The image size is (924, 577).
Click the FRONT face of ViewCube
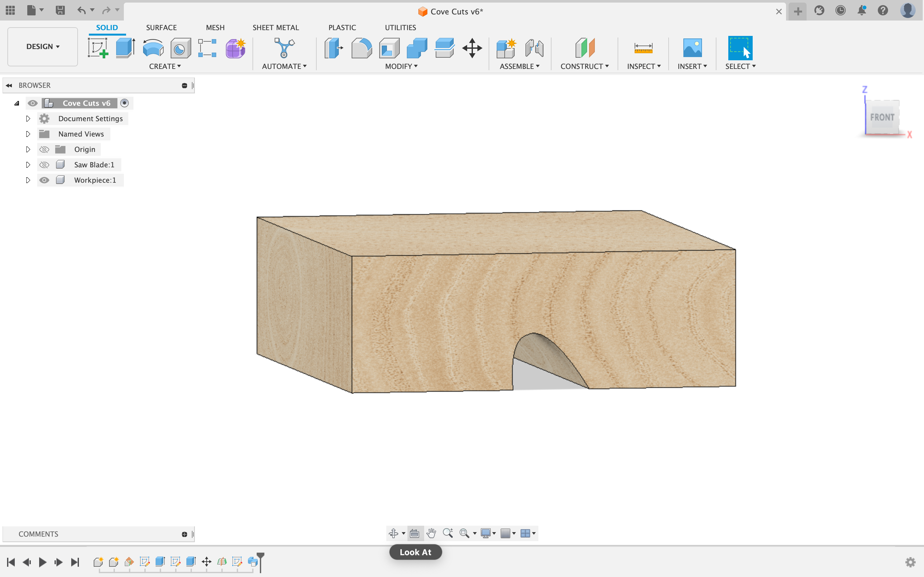[x=882, y=117]
